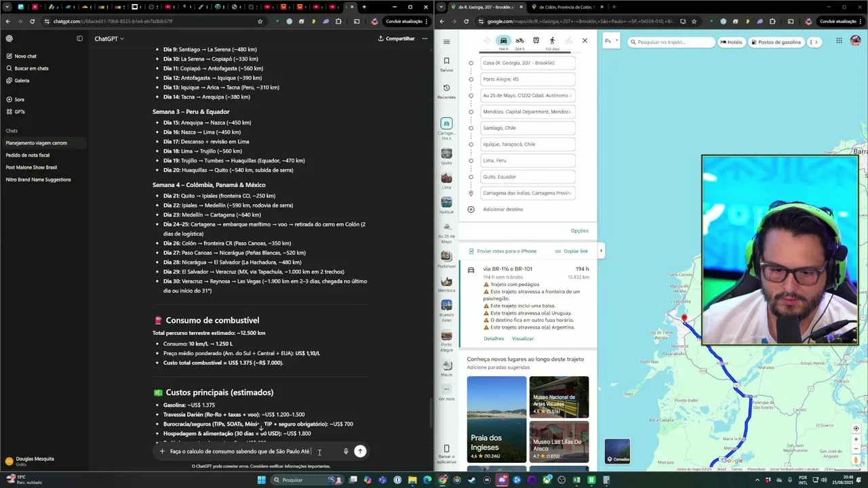This screenshot has height=488, width=868.
Task: Open Windows Start menu
Action: click(262, 480)
